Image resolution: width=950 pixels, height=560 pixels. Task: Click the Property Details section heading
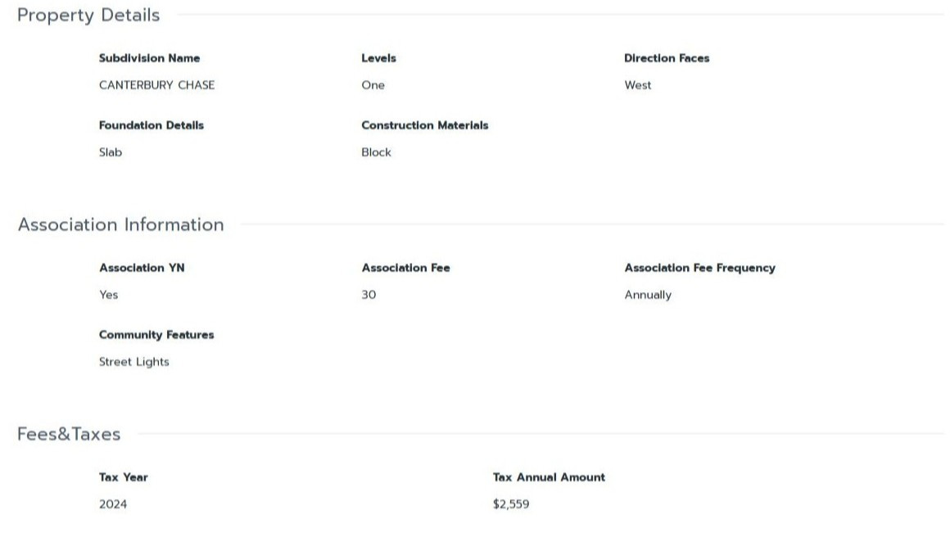[88, 15]
